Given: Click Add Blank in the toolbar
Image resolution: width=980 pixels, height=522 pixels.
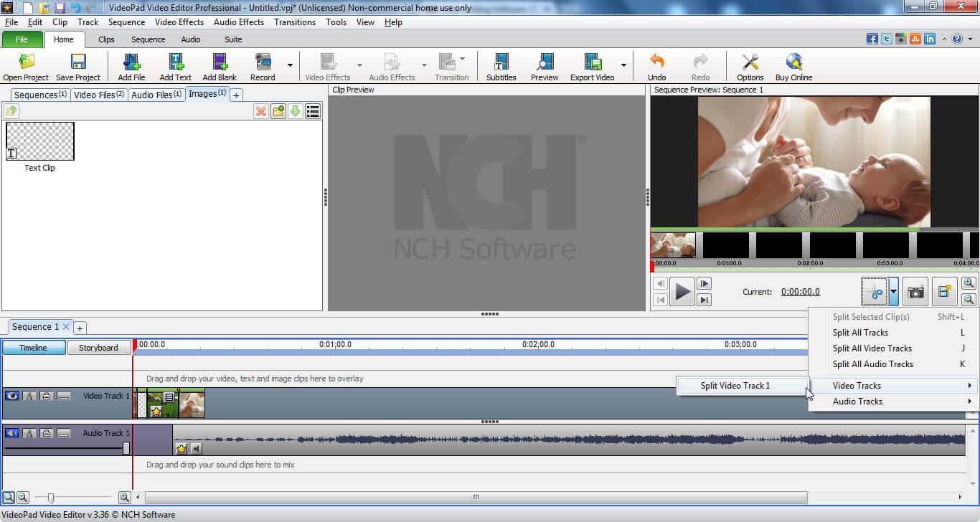Looking at the screenshot, I should [x=220, y=67].
